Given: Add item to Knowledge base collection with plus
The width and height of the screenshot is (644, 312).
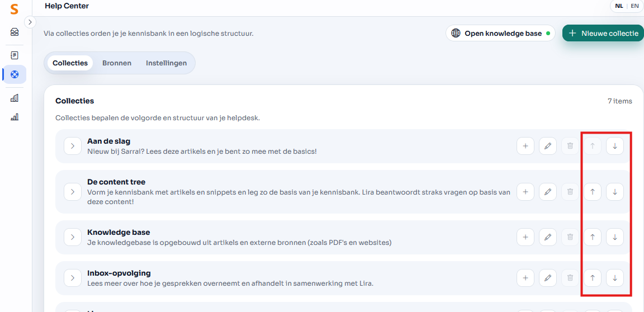Looking at the screenshot, I should pos(525,237).
